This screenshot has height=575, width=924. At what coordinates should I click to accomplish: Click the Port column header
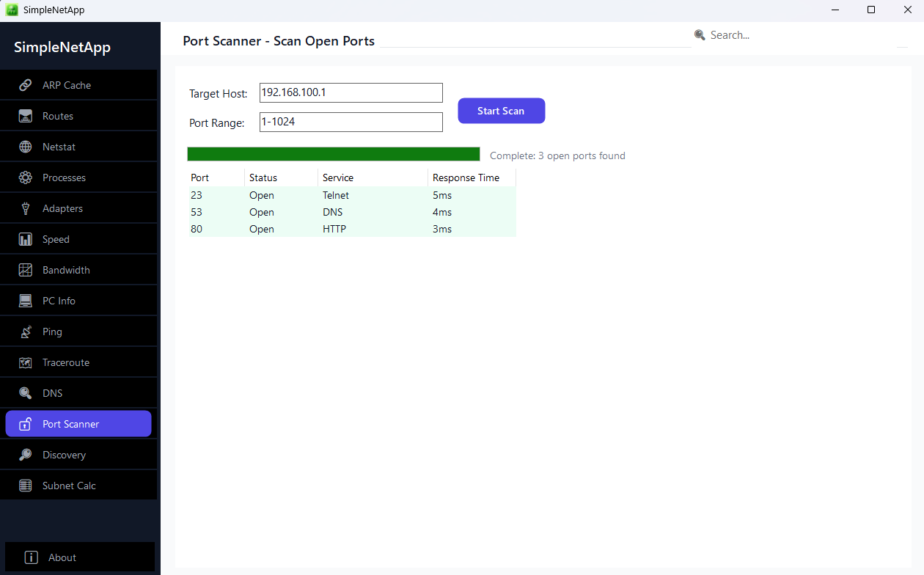[216, 177]
